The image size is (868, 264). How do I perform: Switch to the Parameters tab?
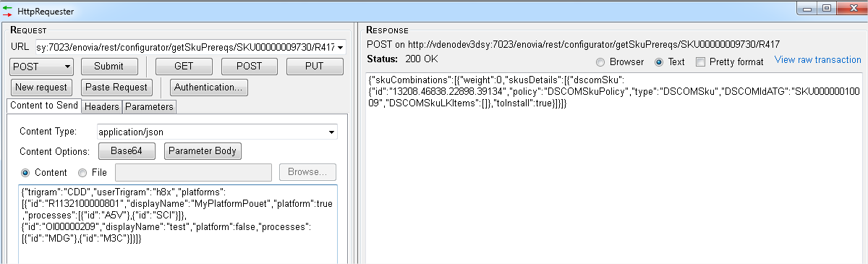point(149,107)
